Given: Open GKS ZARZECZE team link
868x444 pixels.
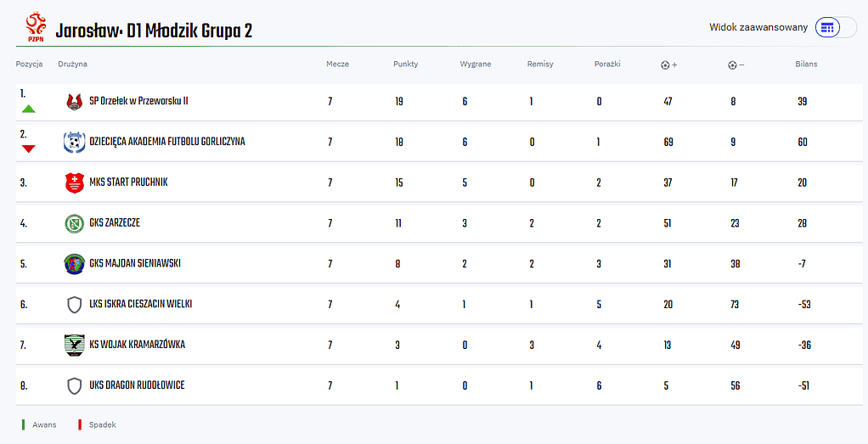Looking at the screenshot, I should pyautogui.click(x=115, y=223).
